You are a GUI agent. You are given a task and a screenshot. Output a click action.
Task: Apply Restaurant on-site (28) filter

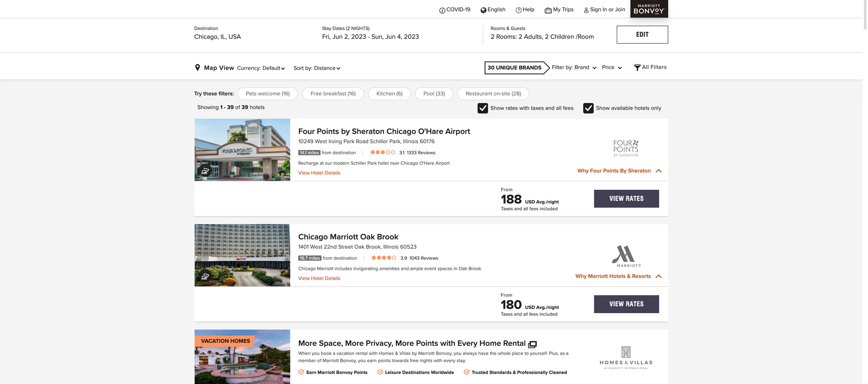[x=493, y=94]
